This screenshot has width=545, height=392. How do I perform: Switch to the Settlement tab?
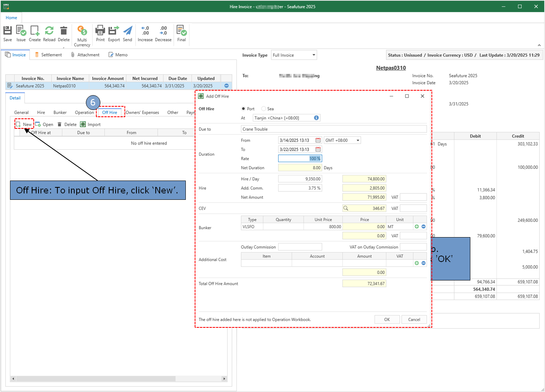(48, 55)
